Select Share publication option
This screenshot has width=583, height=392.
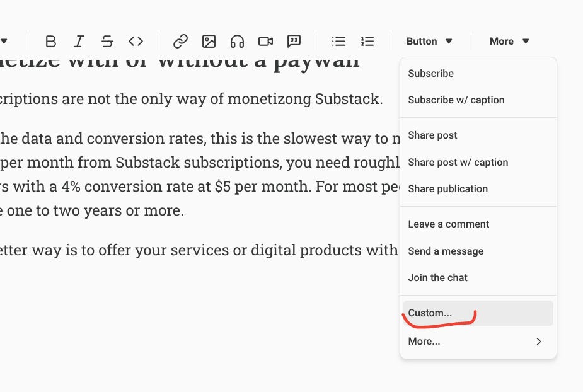(x=478, y=188)
